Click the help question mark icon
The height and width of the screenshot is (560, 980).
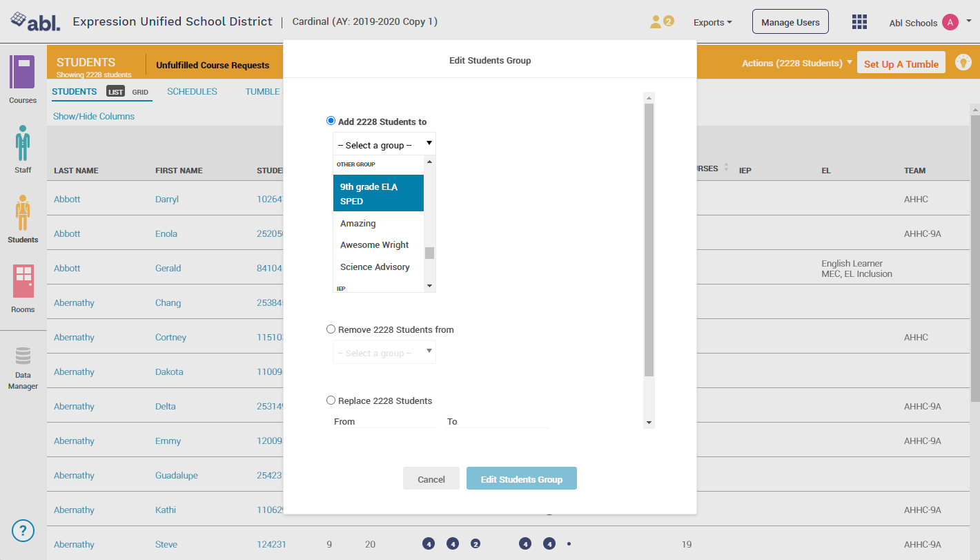(23, 530)
